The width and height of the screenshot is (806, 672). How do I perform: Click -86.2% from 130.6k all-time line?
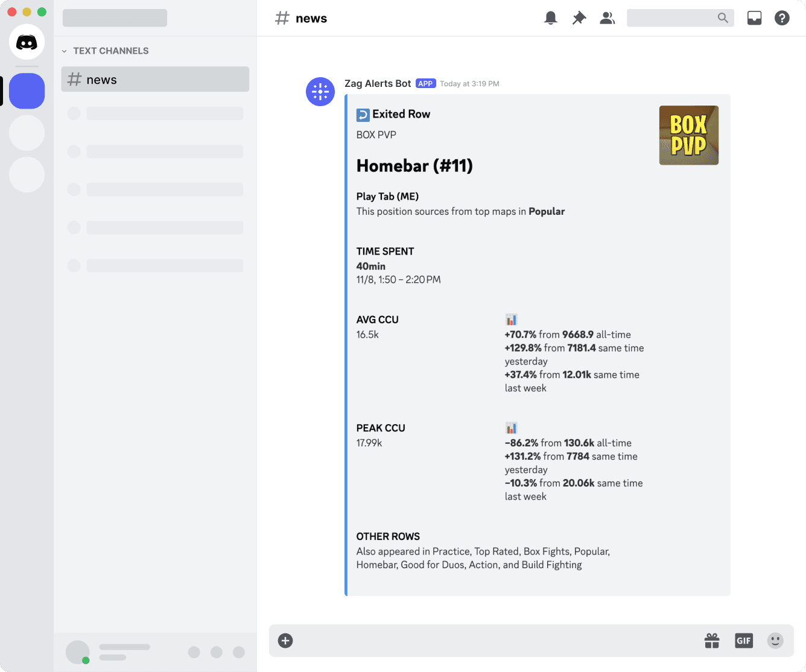point(568,443)
